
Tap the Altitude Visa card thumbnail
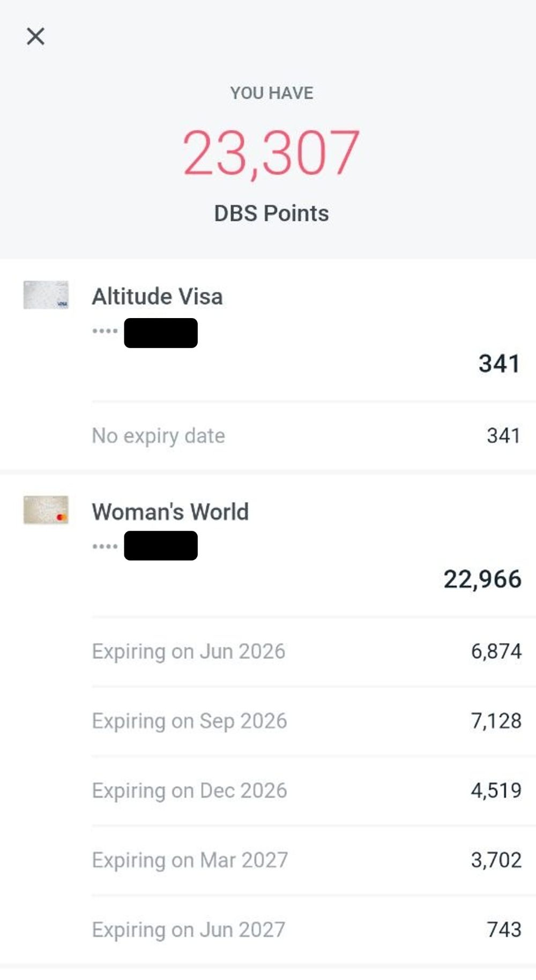46,295
